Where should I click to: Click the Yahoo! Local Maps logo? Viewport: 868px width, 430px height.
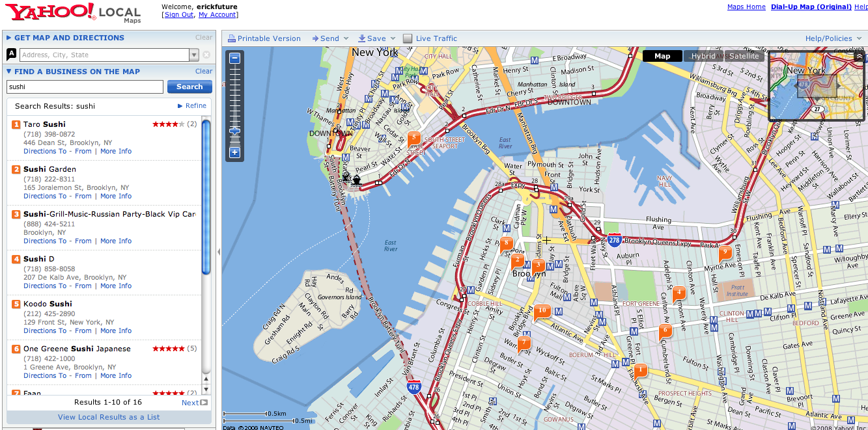pos(73,13)
